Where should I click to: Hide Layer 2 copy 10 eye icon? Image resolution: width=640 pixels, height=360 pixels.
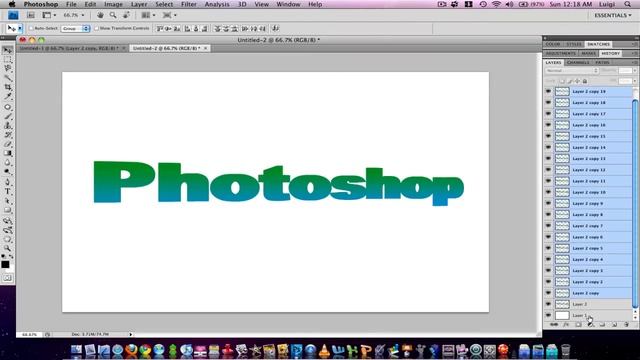[x=548, y=192]
